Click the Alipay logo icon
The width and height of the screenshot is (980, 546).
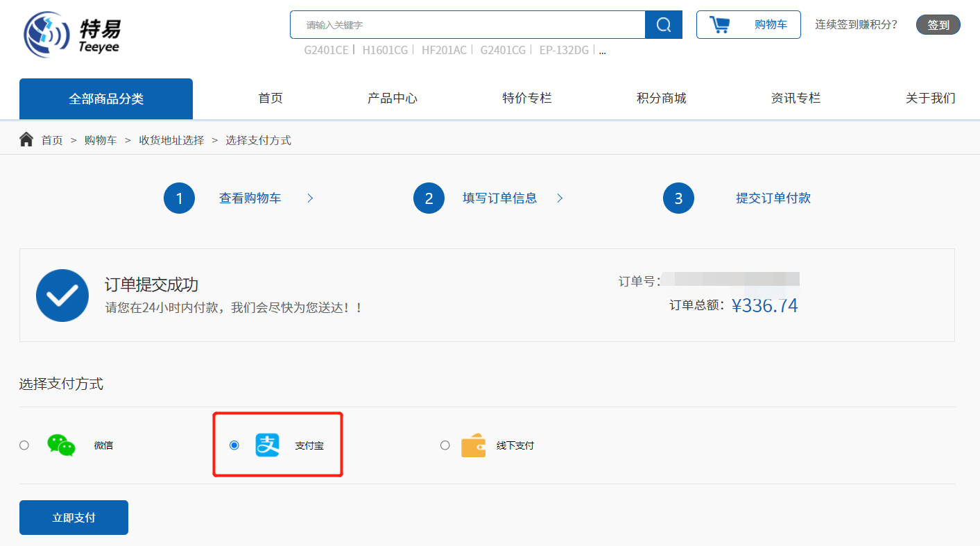click(267, 445)
